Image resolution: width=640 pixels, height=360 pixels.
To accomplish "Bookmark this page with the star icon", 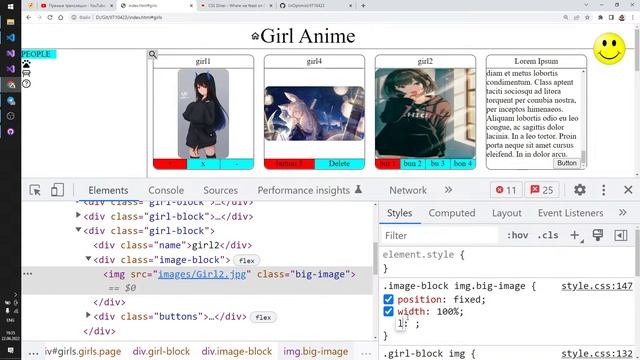I will click(587, 18).
